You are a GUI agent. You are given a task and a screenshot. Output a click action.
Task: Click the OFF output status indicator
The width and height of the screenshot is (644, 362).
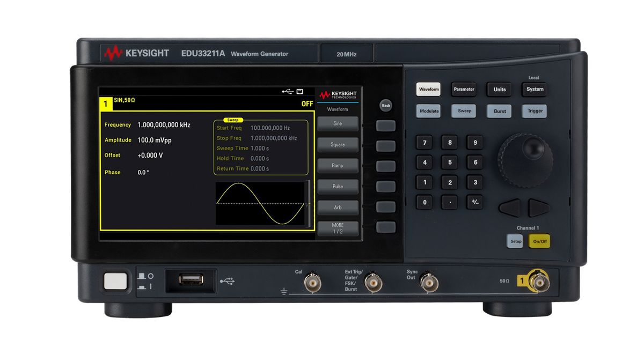click(307, 104)
